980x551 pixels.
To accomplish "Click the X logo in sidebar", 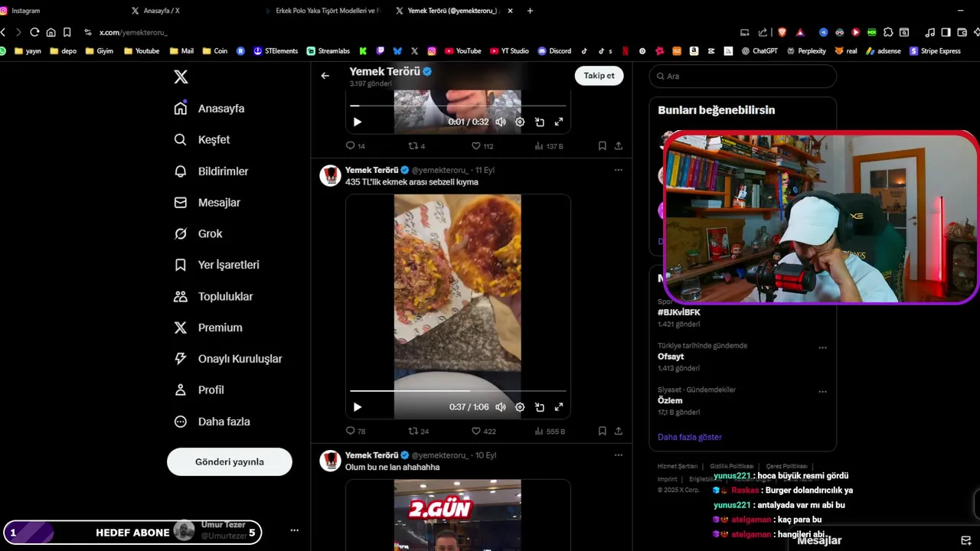I will 181,77.
